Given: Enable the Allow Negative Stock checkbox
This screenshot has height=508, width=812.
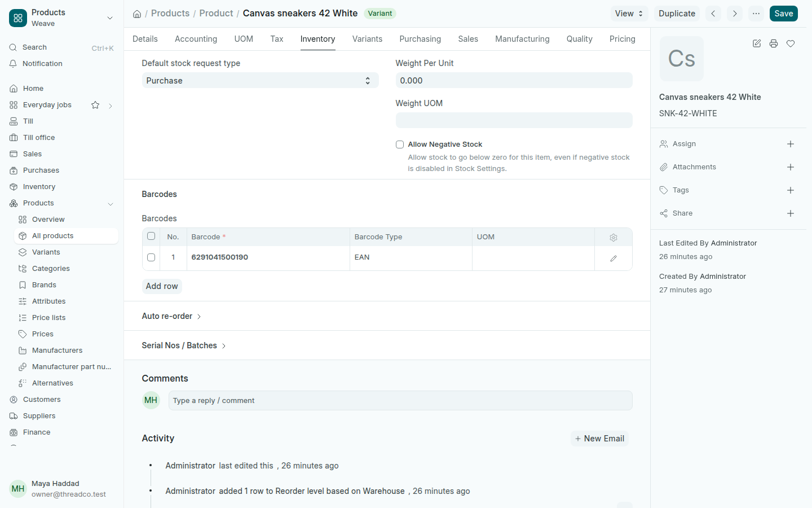Looking at the screenshot, I should (x=400, y=144).
